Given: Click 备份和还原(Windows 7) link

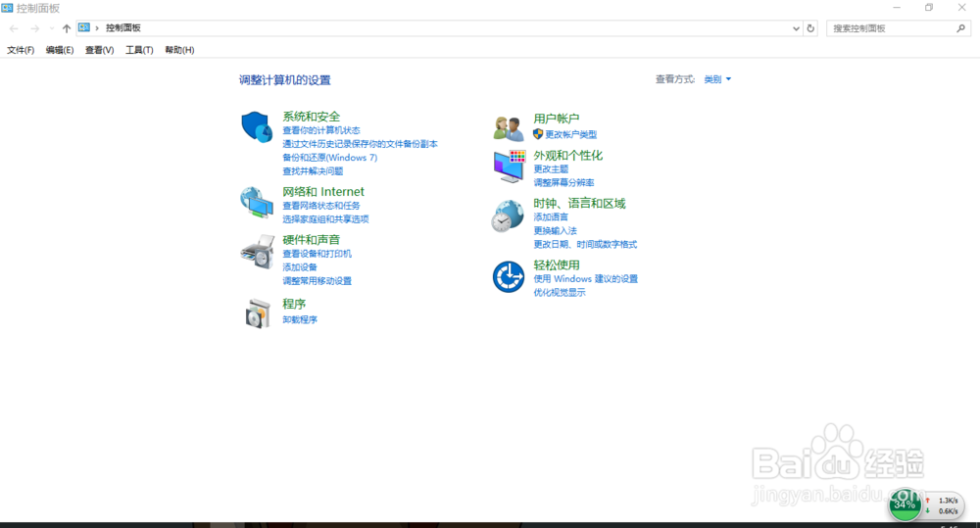Looking at the screenshot, I should coord(330,158).
